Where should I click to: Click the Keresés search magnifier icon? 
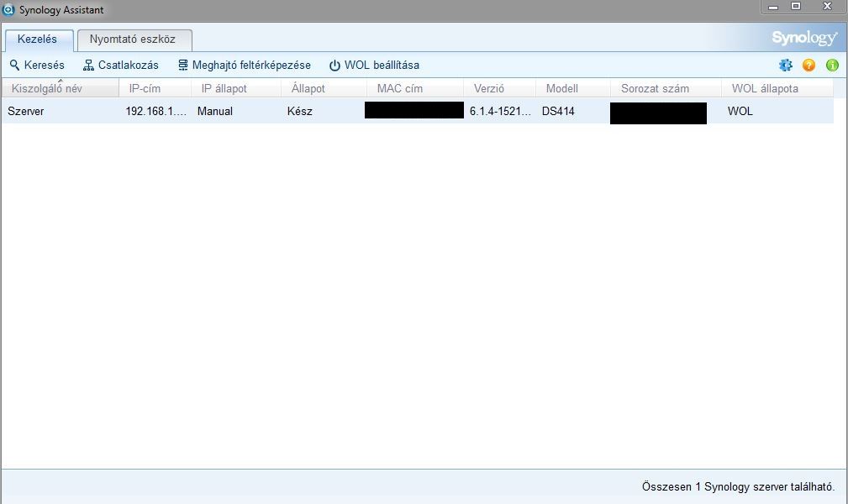(x=14, y=66)
